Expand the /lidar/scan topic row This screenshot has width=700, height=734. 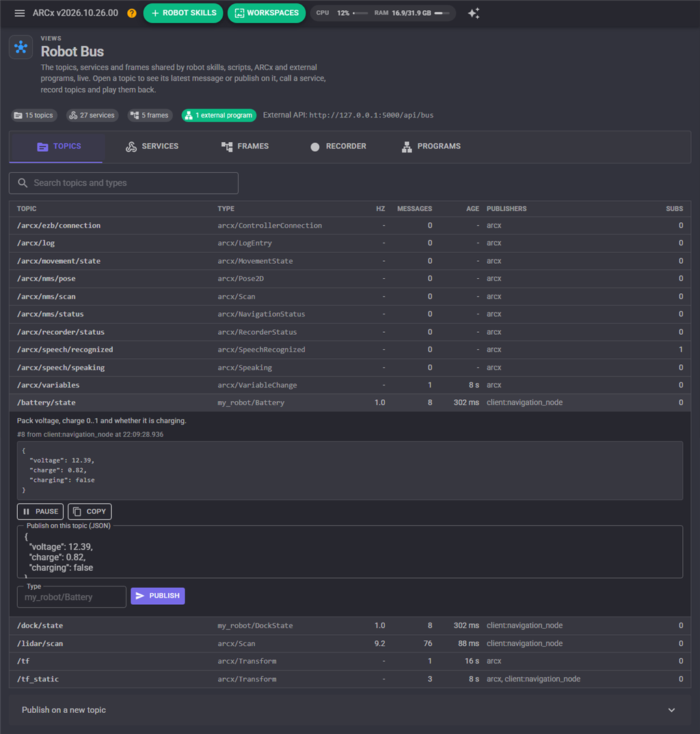coord(350,644)
